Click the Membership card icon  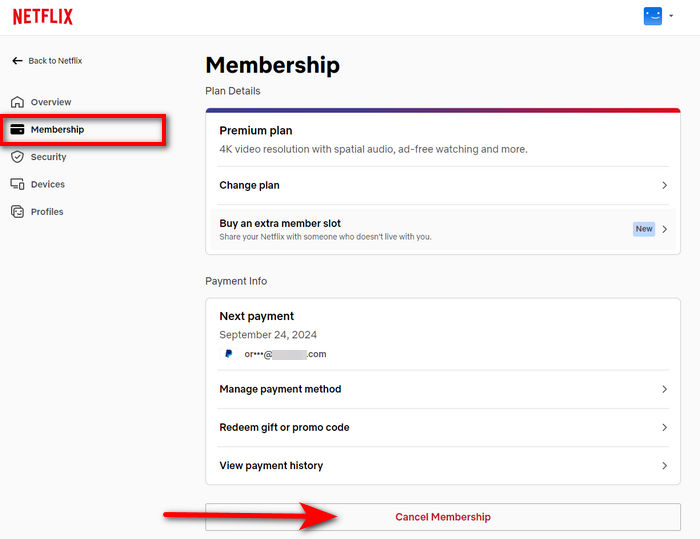click(x=17, y=130)
